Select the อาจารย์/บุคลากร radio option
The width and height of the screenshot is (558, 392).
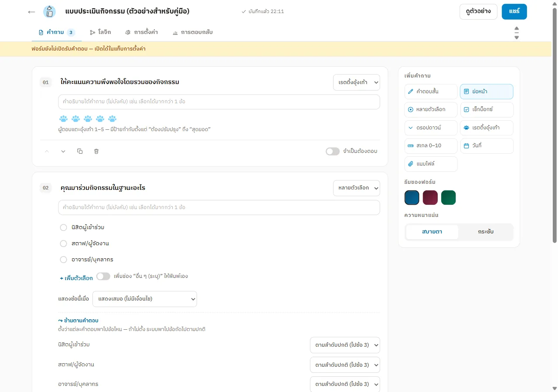point(63,260)
